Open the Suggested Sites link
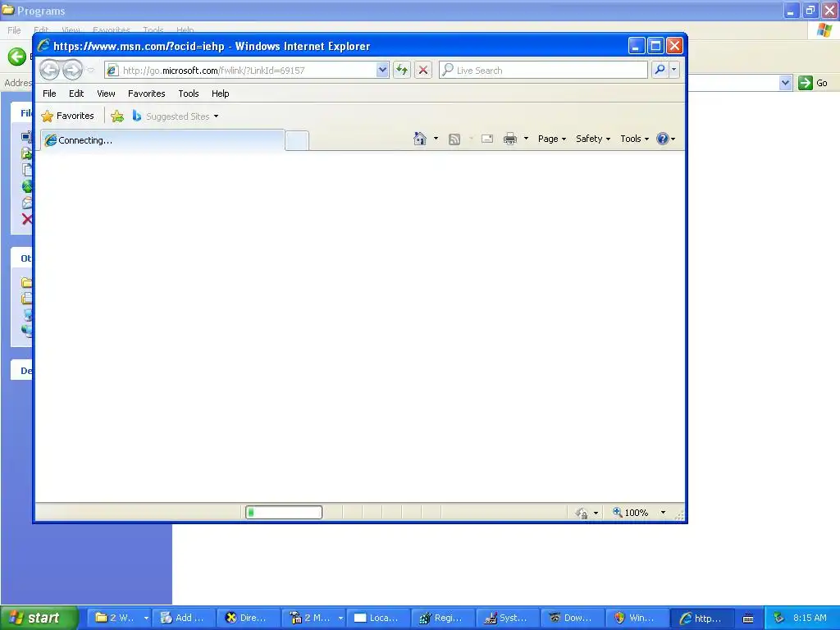 (176, 116)
